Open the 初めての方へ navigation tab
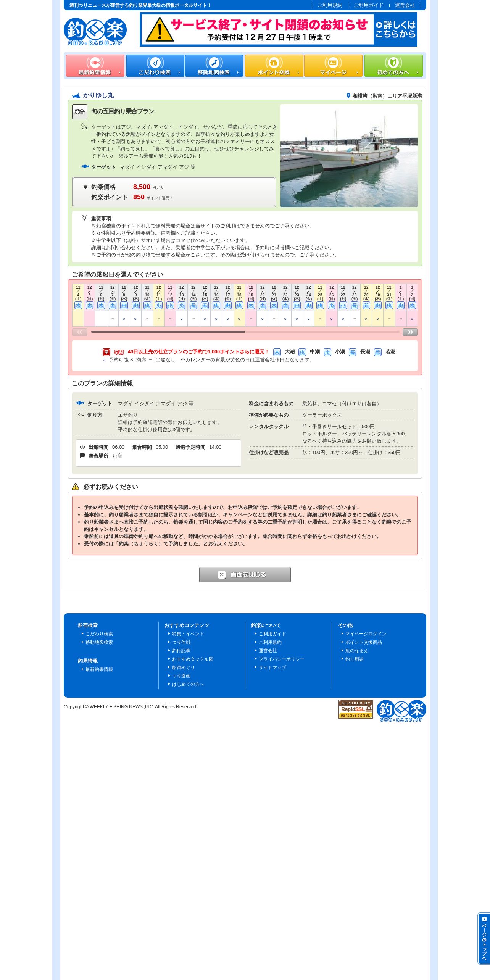The width and height of the screenshot is (490, 980). [x=393, y=66]
